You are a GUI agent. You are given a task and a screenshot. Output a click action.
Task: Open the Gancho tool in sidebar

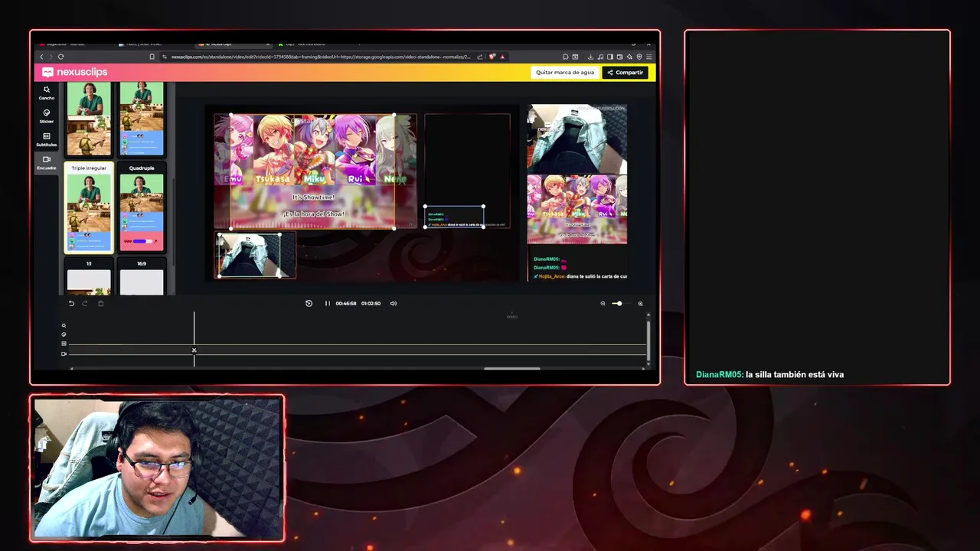click(x=47, y=93)
